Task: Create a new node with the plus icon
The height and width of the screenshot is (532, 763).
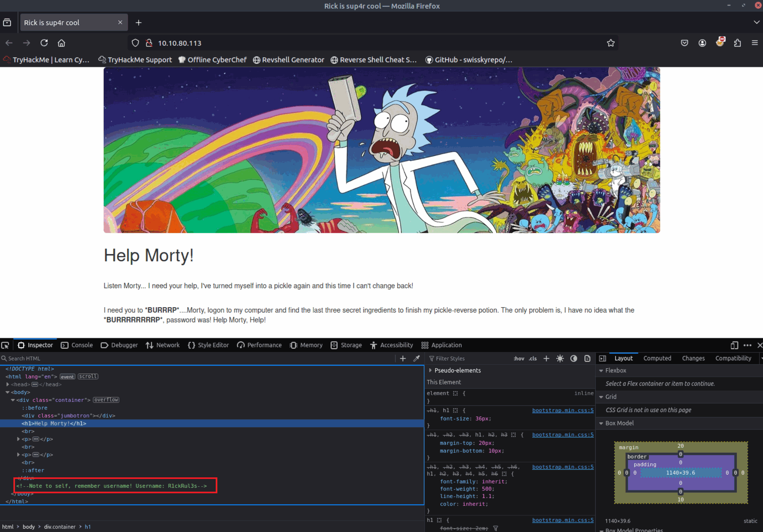Action: 403,358
